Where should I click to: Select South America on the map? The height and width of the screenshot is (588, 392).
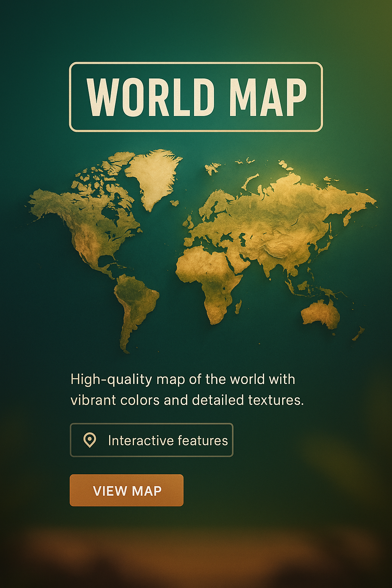pyautogui.click(x=136, y=302)
